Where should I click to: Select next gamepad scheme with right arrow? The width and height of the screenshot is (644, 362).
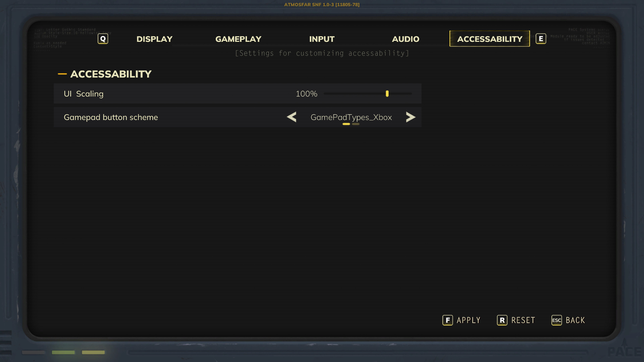411,117
